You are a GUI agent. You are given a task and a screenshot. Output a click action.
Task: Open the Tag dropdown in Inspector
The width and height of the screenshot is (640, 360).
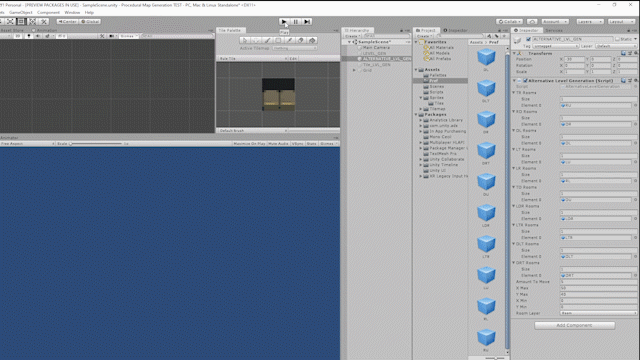pos(556,46)
